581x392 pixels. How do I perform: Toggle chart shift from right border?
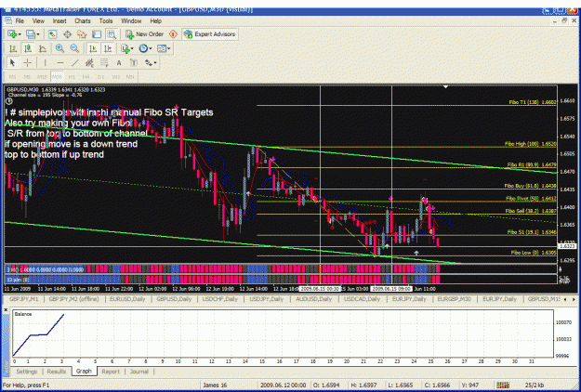click(x=108, y=48)
